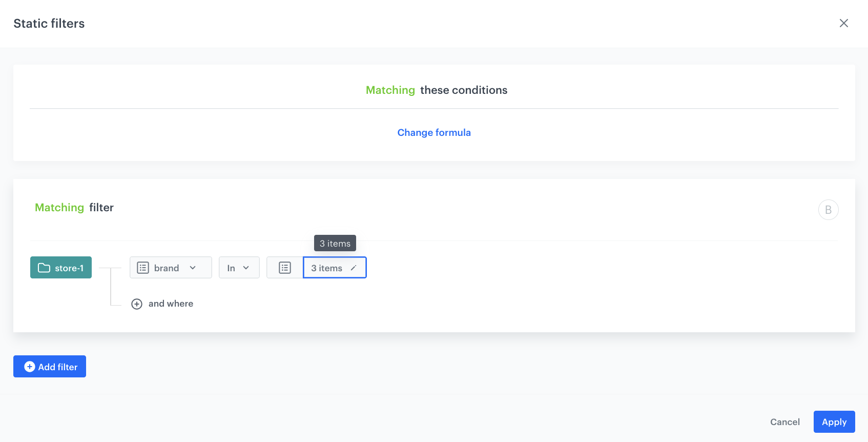Cancel the static filter changes
868x442 pixels.
tap(784, 422)
